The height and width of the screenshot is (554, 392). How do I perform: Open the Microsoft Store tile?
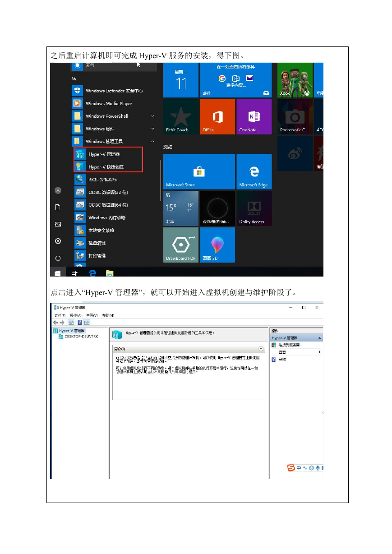tap(199, 171)
